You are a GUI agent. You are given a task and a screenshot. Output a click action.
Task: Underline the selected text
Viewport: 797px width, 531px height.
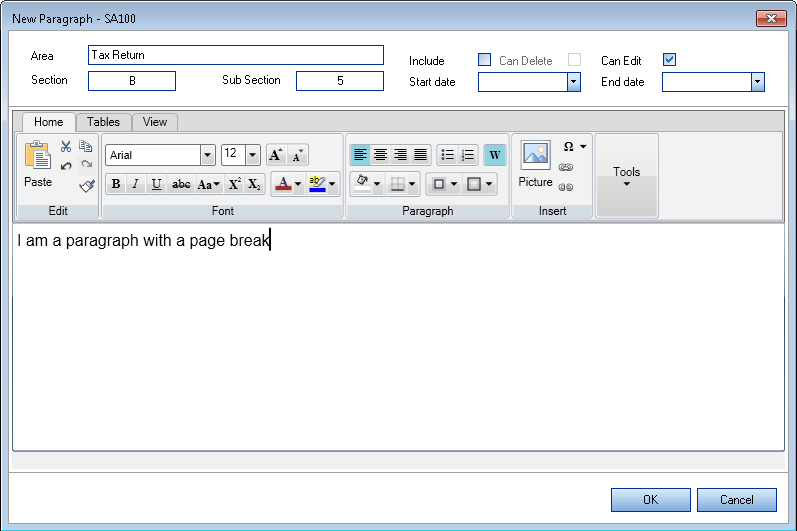click(x=157, y=184)
